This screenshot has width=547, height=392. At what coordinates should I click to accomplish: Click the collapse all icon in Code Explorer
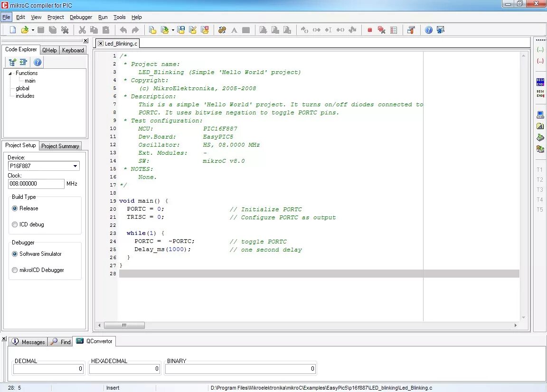[23, 62]
